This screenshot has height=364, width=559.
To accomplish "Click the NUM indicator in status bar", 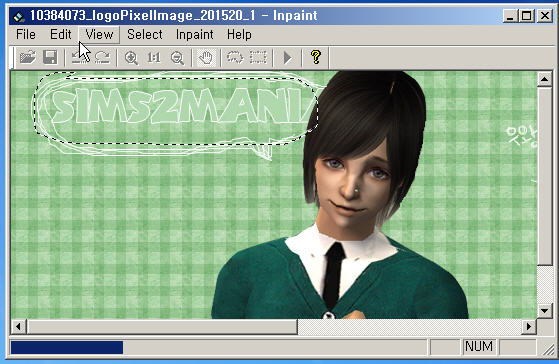I will (x=479, y=347).
